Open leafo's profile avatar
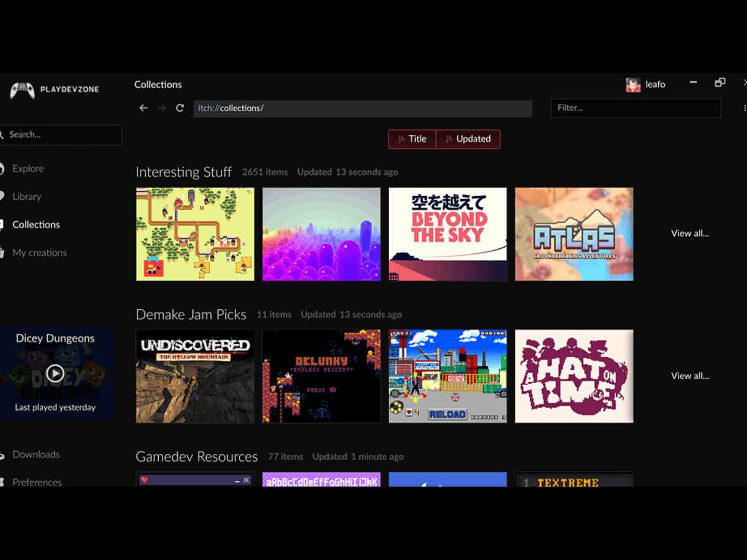Viewport: 747px width, 560px height. pos(633,85)
